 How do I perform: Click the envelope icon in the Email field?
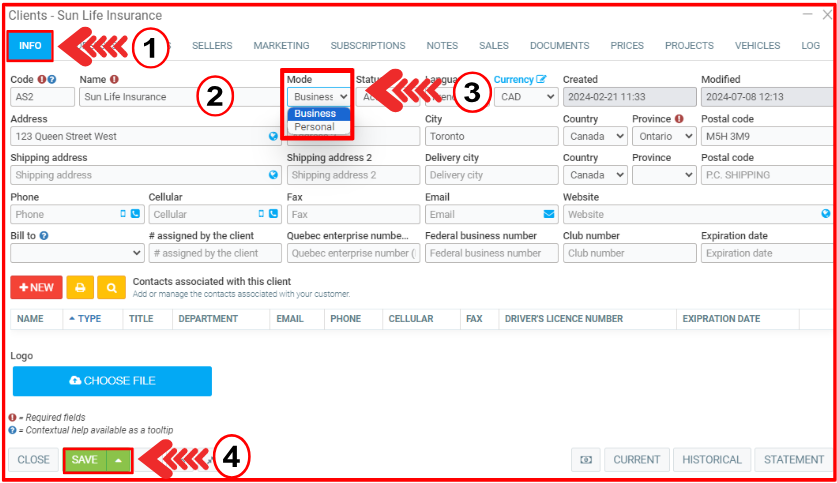point(549,214)
